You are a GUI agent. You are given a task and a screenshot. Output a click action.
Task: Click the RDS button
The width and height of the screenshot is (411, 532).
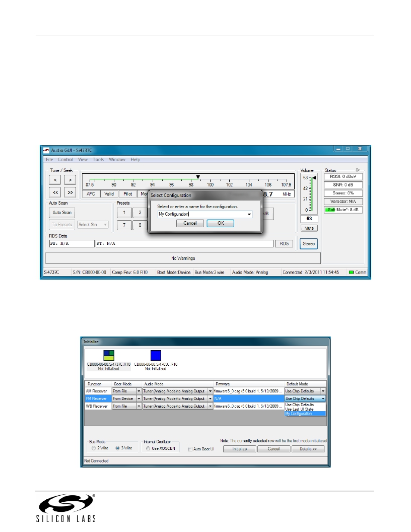point(284,244)
